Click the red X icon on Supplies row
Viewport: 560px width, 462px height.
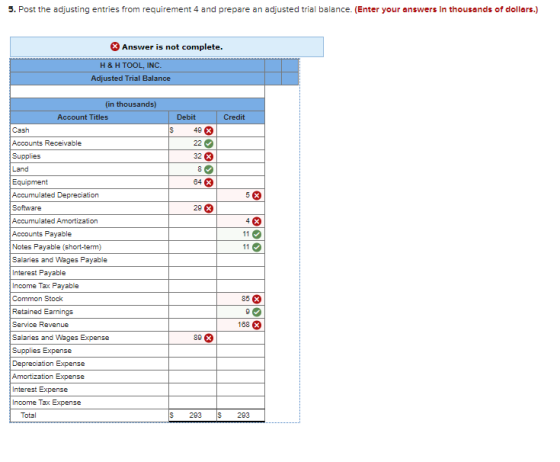pyautogui.click(x=209, y=156)
